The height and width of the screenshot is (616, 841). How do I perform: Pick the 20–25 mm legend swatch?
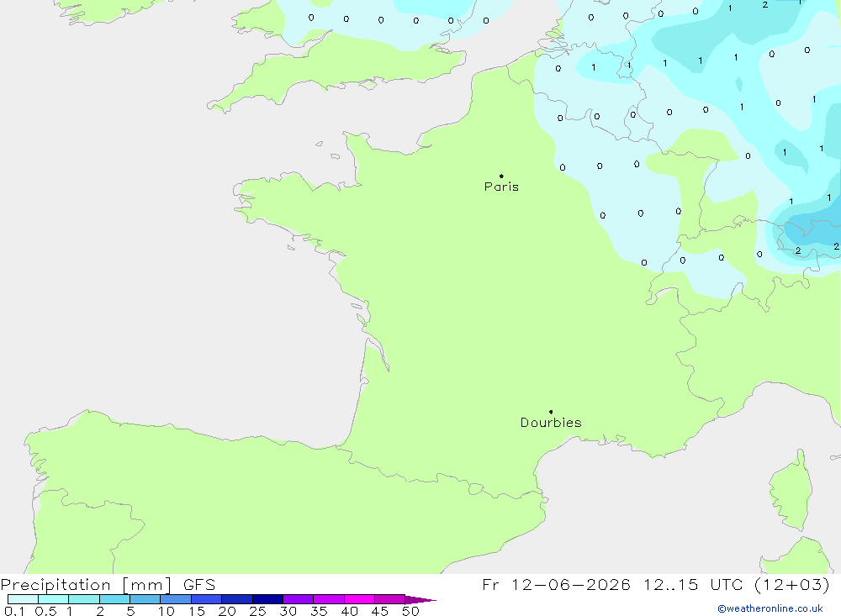click(237, 599)
